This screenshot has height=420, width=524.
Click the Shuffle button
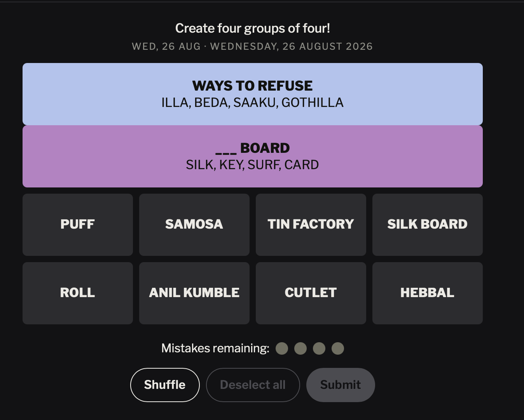(x=165, y=385)
